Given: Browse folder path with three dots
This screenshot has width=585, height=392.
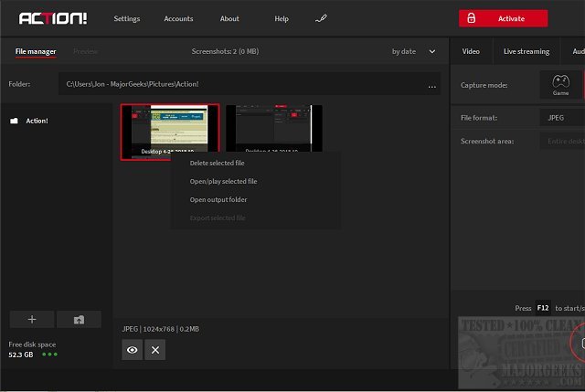Looking at the screenshot, I should (431, 85).
